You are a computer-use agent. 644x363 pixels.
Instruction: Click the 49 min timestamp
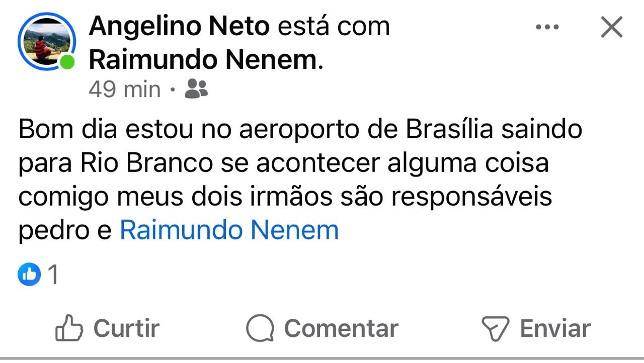(x=124, y=90)
